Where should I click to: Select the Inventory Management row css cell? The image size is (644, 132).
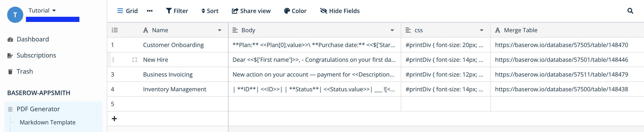[x=445, y=89]
